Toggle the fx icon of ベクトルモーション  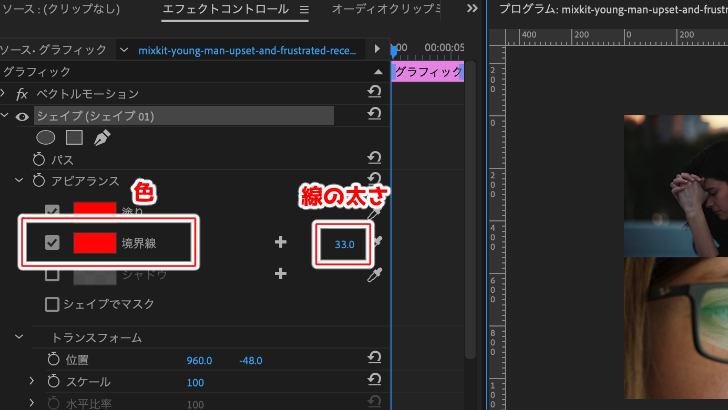(22, 94)
